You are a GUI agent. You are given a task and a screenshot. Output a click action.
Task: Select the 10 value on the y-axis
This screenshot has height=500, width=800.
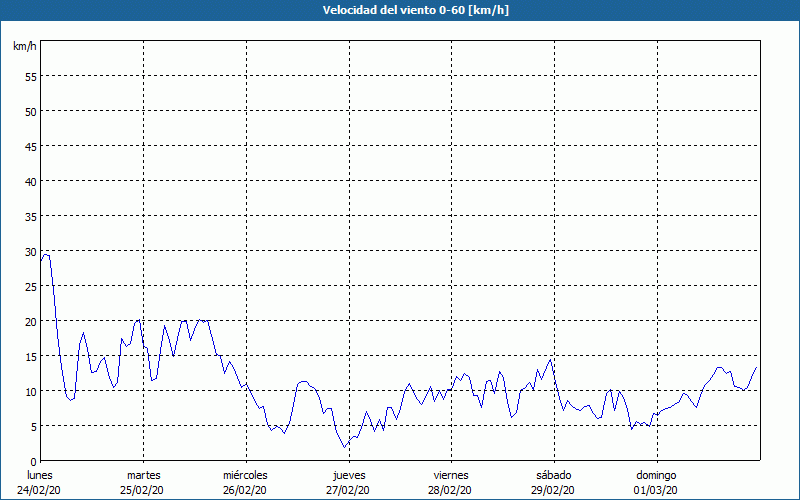[x=31, y=392]
